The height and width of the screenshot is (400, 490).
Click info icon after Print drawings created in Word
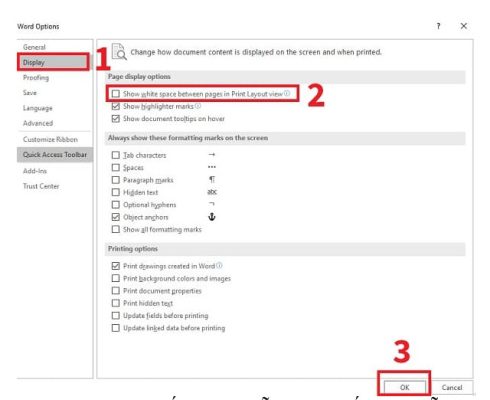pos(219,266)
